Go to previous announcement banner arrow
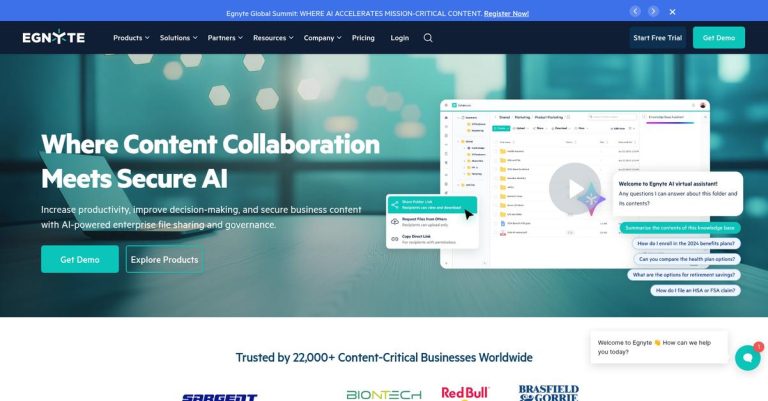 pos(635,11)
